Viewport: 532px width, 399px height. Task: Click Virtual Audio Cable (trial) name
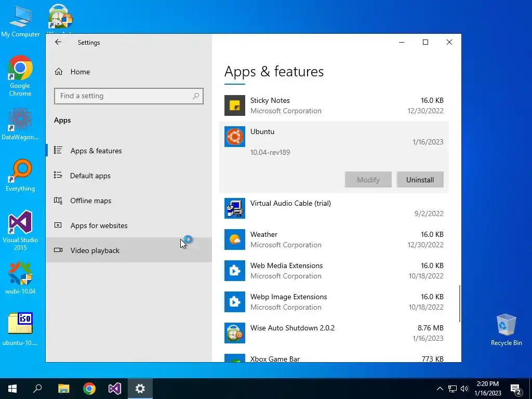(x=290, y=203)
